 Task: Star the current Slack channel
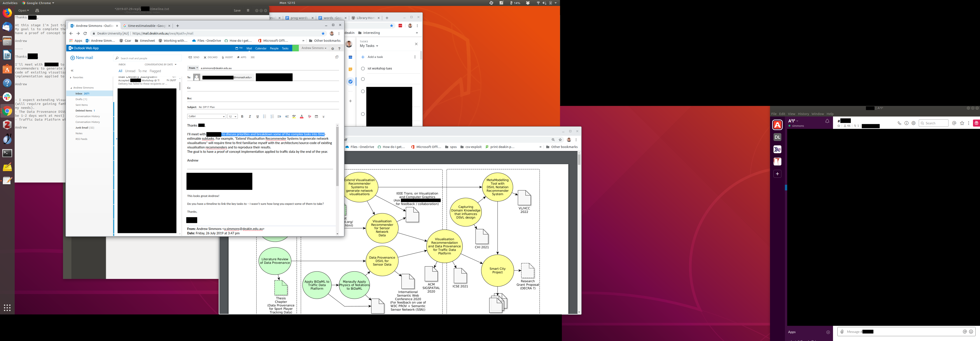pyautogui.click(x=839, y=126)
